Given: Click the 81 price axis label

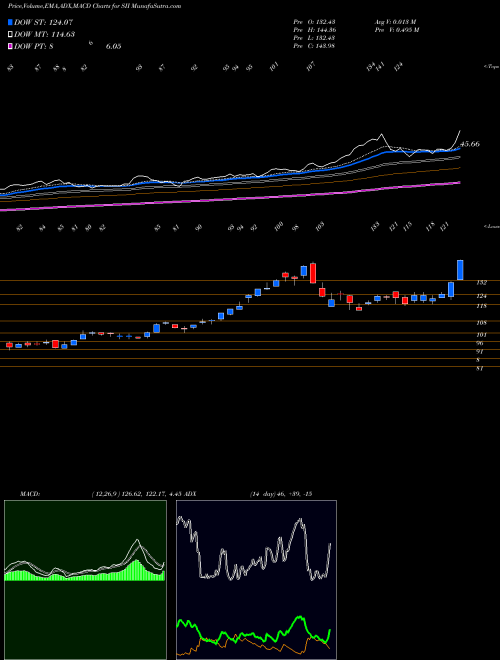Looking at the screenshot, I should click(480, 368).
